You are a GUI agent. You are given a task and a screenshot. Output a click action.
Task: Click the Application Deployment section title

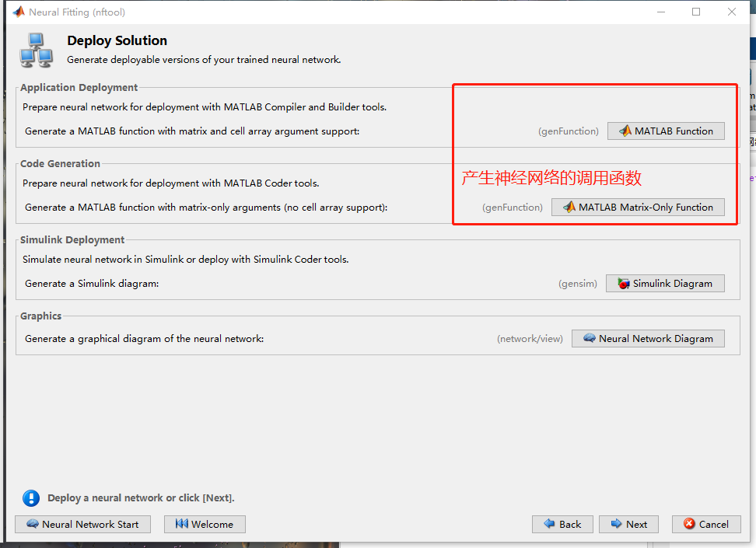(79, 88)
